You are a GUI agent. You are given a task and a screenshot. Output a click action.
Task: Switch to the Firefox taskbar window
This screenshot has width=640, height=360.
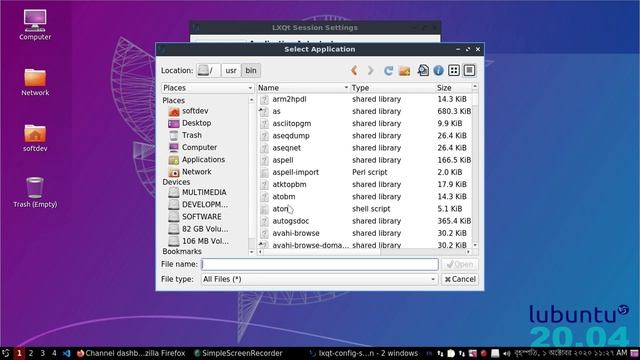coord(131,353)
